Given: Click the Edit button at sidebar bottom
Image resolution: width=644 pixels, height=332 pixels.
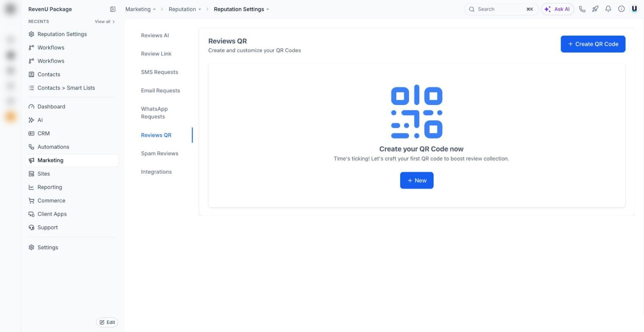Looking at the screenshot, I should pyautogui.click(x=107, y=322).
